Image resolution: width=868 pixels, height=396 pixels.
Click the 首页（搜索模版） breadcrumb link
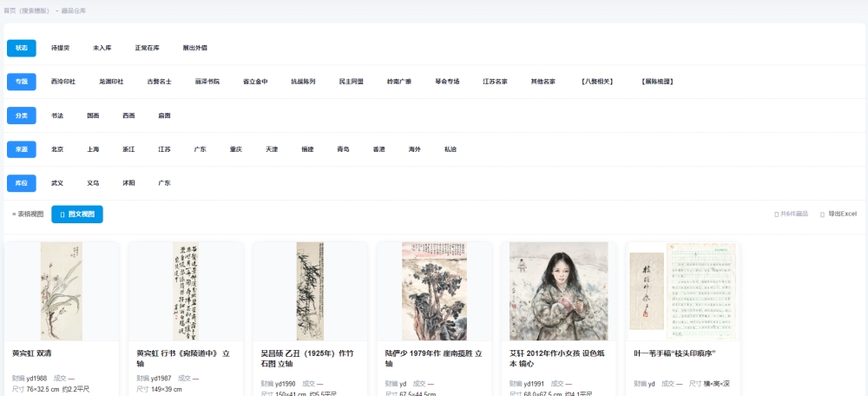click(x=26, y=10)
